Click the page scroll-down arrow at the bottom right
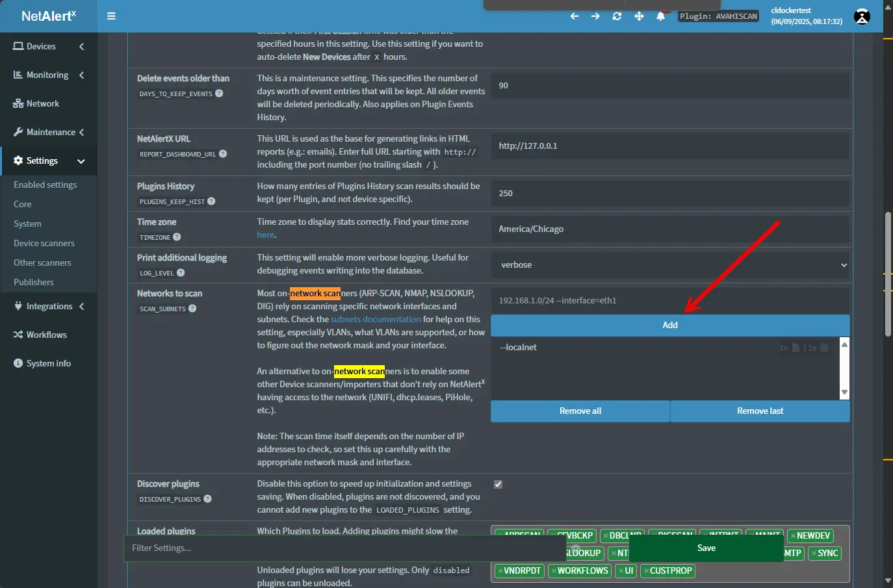Screen dimensions: 893x588 [888, 581]
